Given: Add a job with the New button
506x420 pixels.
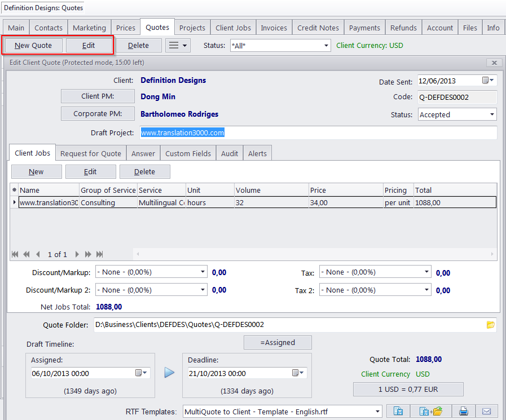Looking at the screenshot, I should click(36, 171).
